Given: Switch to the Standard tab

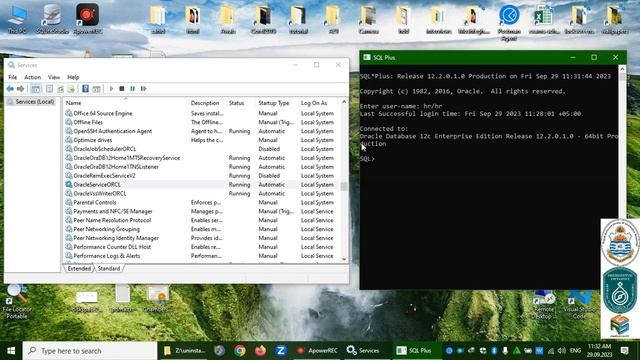Looking at the screenshot, I should click(109, 269).
